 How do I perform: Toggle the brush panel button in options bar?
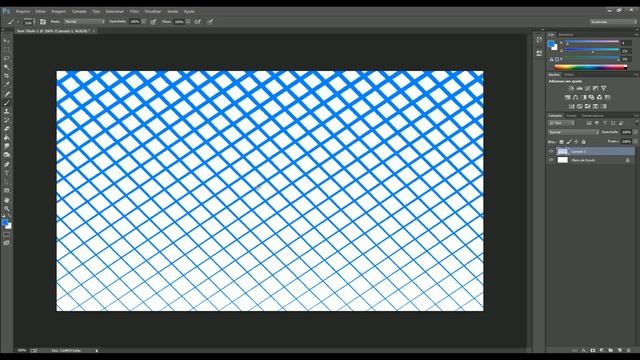(43, 22)
